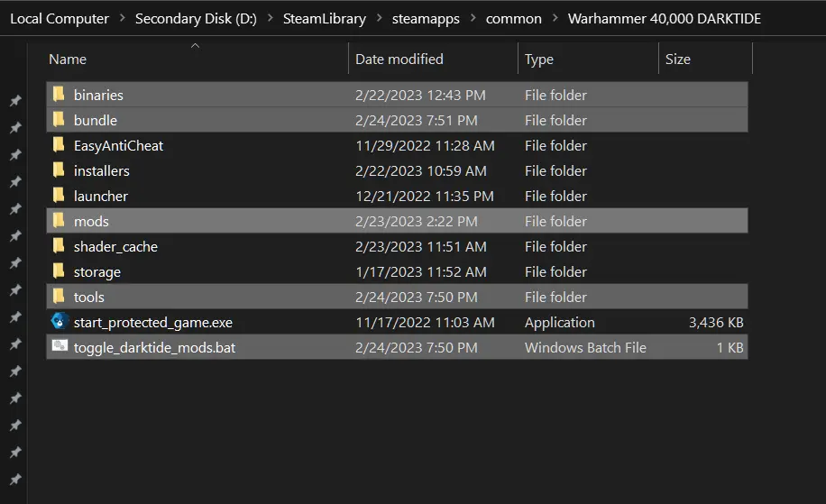Screen dimensions: 826x504
Task: Select the installers folder name
Action: [x=102, y=170]
